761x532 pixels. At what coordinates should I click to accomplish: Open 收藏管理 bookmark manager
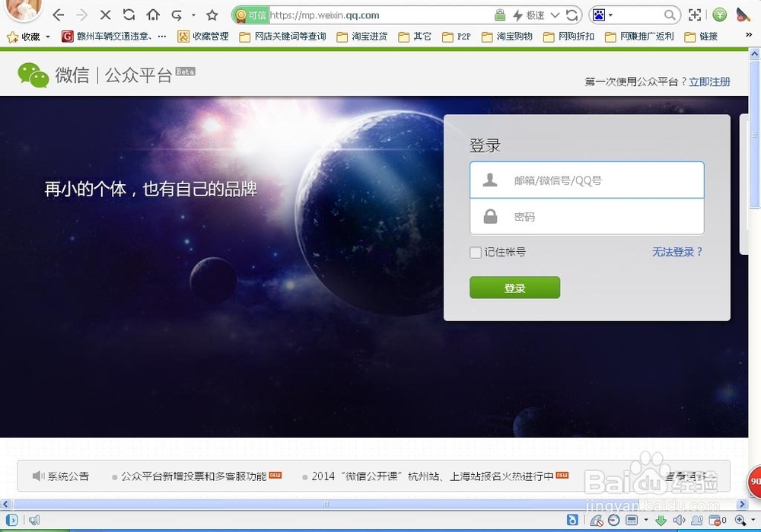coord(203,37)
